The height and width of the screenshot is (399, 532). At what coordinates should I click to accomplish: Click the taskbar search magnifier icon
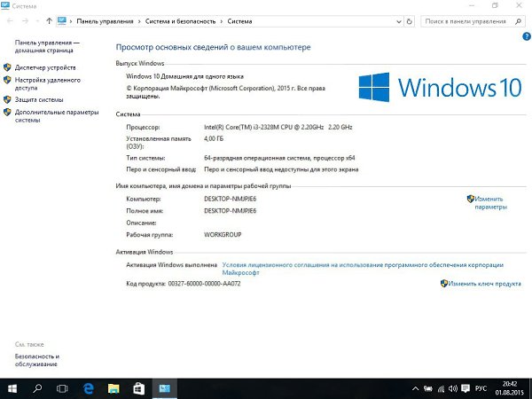pos(37,388)
